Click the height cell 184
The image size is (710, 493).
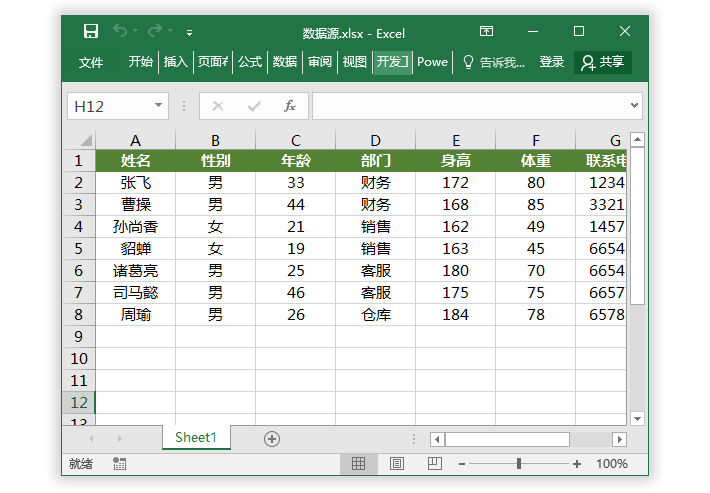(456, 315)
